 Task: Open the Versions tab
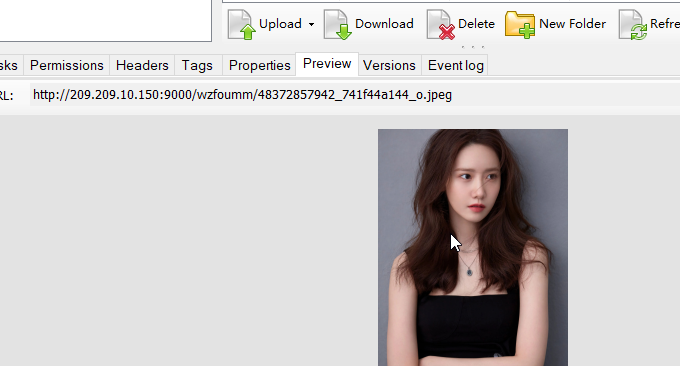point(389,65)
